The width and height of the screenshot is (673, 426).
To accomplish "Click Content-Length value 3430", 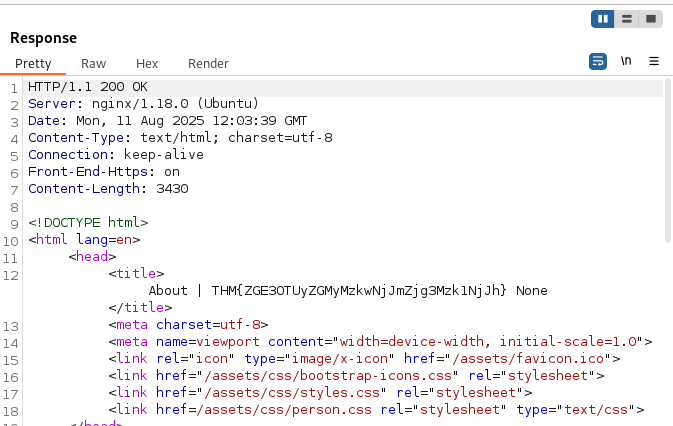I will (172, 189).
